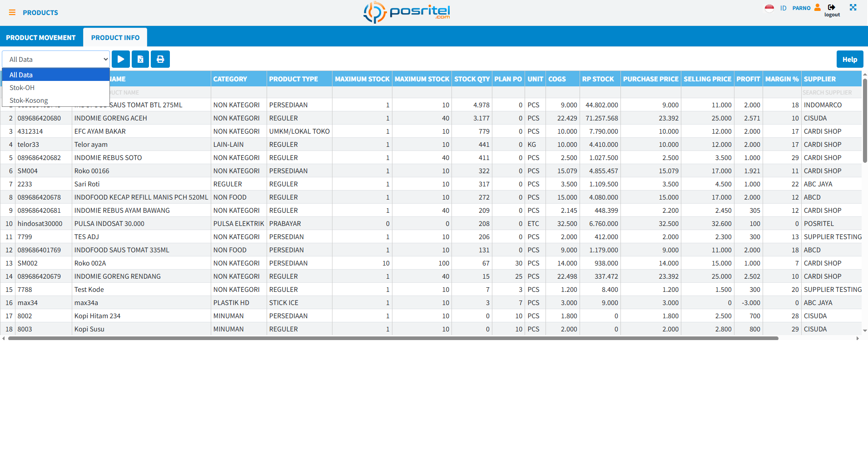Switch to the Product Movement tab
Viewport: 868px width, 451px height.
click(x=41, y=38)
